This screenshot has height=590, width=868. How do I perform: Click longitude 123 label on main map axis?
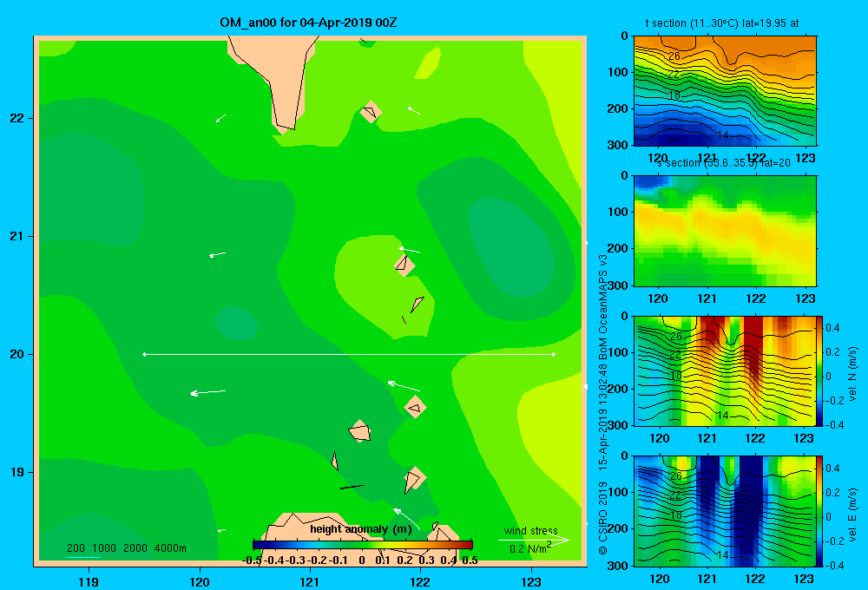pyautogui.click(x=531, y=581)
